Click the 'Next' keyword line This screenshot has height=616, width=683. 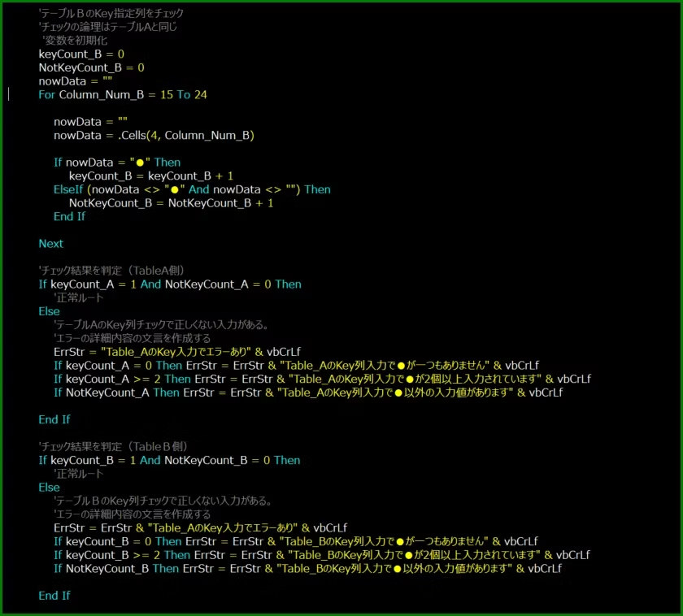tap(51, 243)
